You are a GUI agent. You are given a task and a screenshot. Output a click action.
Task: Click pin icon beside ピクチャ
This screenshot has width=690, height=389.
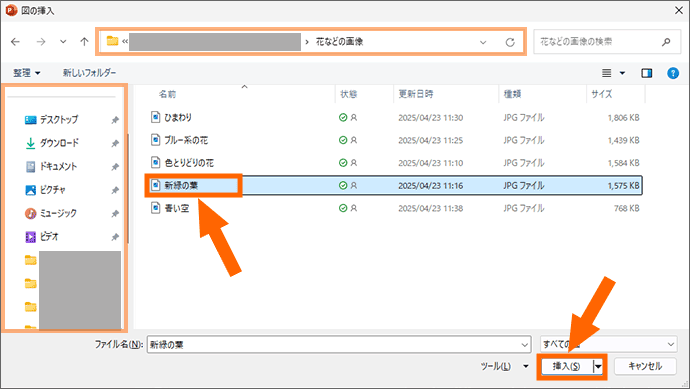[x=115, y=190]
